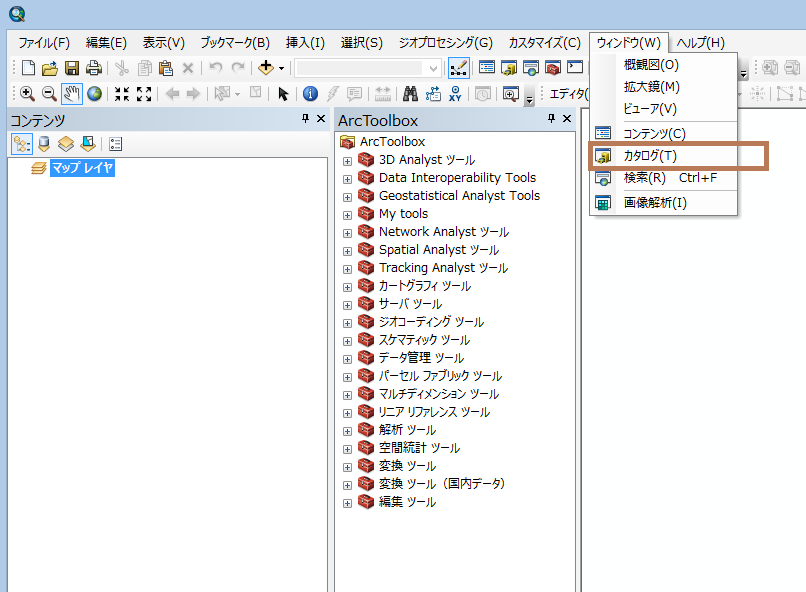Open contents panel Options icon

(116, 144)
